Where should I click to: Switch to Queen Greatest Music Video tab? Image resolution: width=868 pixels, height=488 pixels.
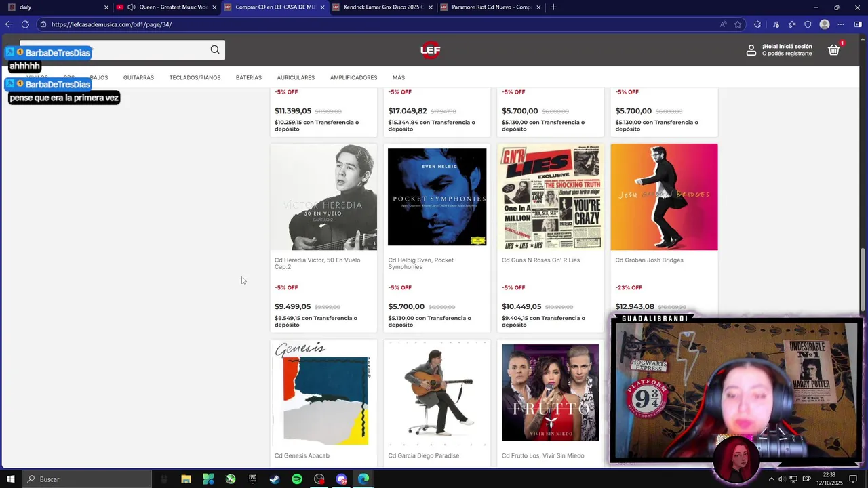166,7
